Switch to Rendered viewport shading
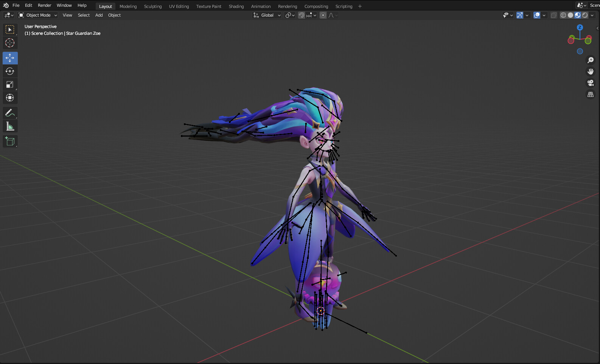 (x=585, y=15)
